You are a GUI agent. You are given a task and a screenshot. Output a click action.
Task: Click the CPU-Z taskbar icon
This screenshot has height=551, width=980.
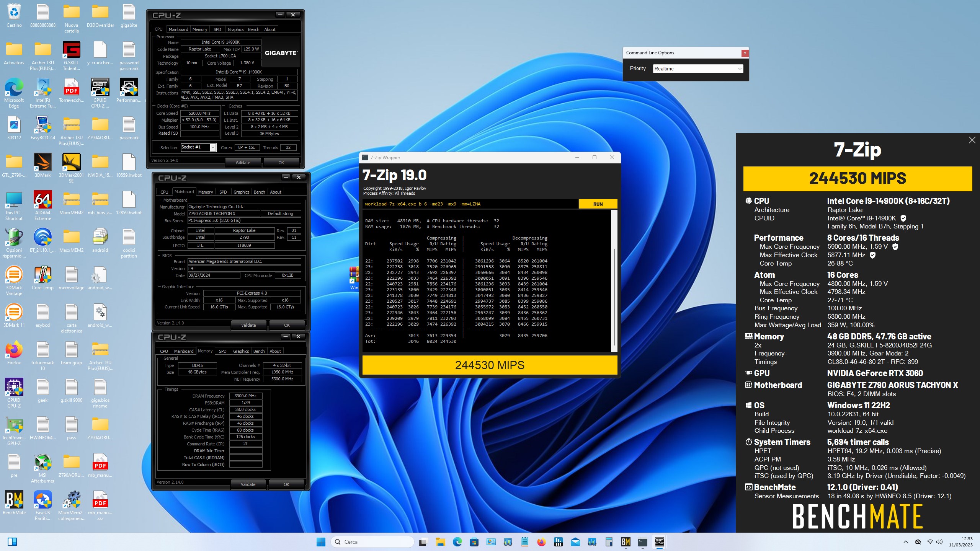coord(659,542)
